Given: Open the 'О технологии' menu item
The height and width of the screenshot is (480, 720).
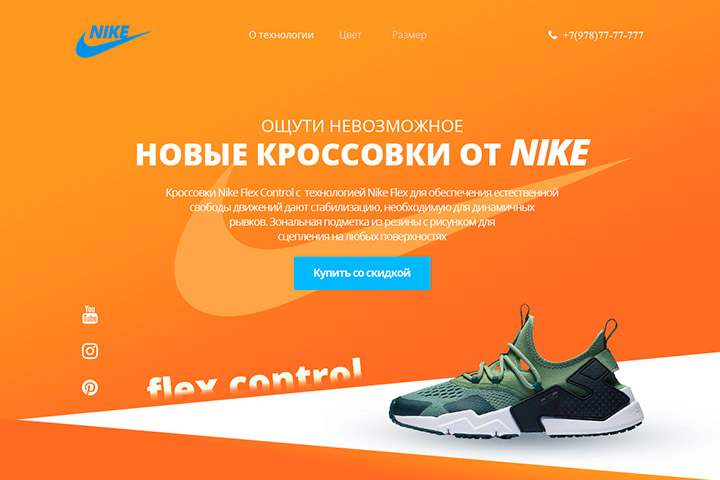Looking at the screenshot, I should tap(281, 35).
